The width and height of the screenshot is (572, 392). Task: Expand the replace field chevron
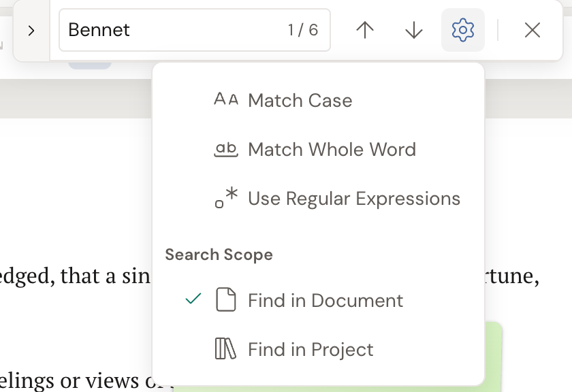tap(31, 30)
